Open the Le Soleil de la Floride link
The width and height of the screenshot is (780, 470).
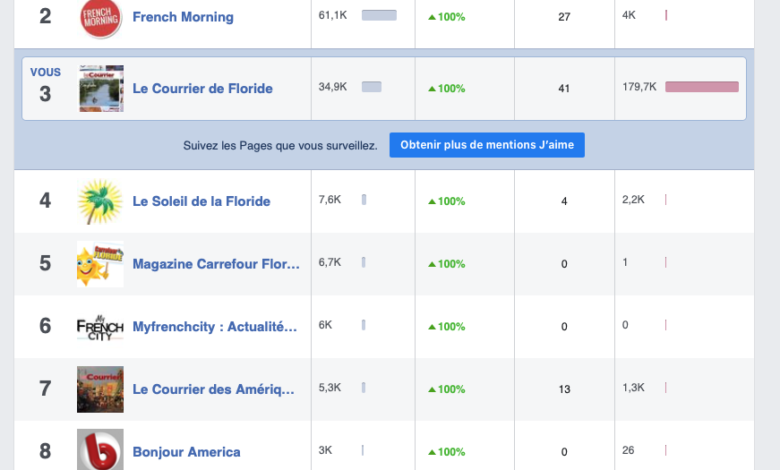(x=201, y=201)
